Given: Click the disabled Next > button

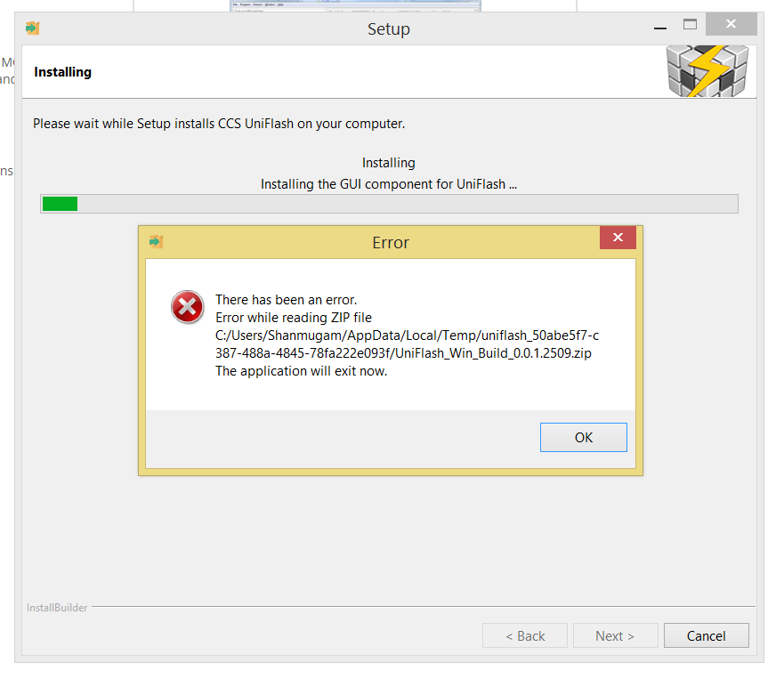Looking at the screenshot, I should 615,635.
